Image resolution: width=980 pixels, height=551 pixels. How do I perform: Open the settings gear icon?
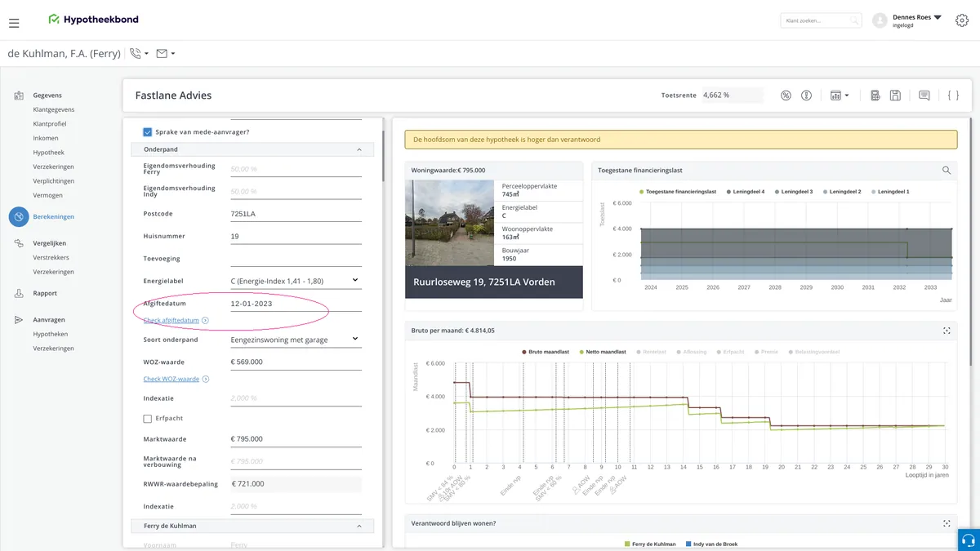click(961, 20)
